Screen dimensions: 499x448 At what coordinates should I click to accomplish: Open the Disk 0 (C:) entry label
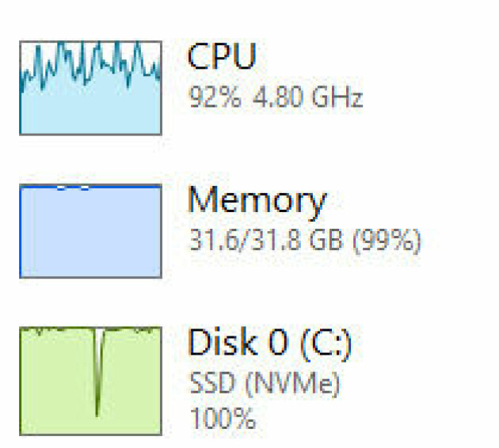(x=270, y=344)
